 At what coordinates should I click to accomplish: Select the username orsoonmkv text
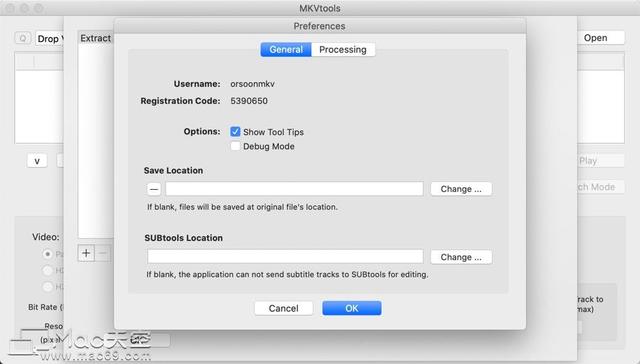click(252, 84)
